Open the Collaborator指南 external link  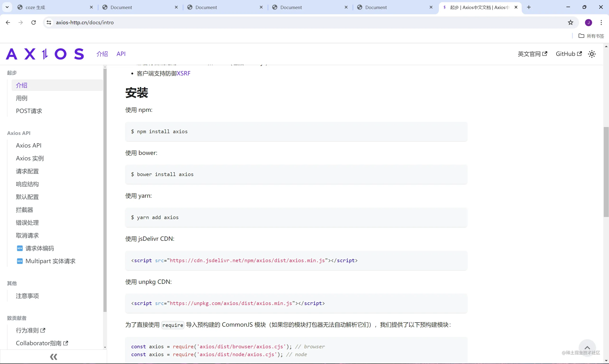click(x=42, y=343)
